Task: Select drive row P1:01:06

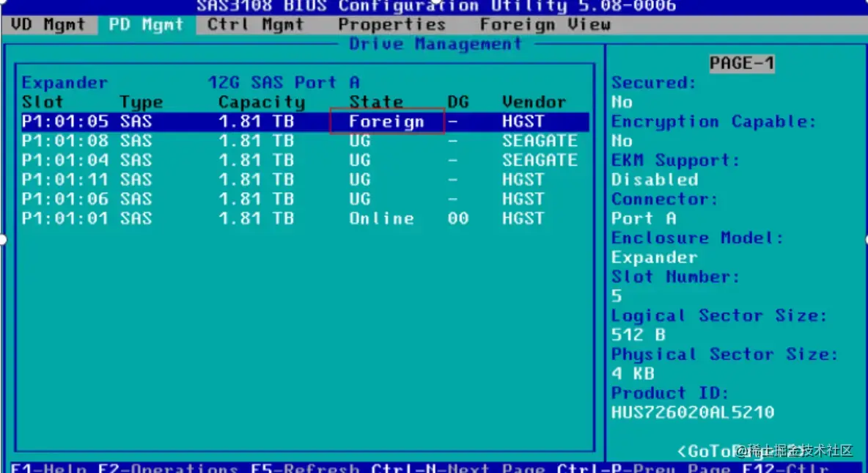Action: [x=305, y=199]
